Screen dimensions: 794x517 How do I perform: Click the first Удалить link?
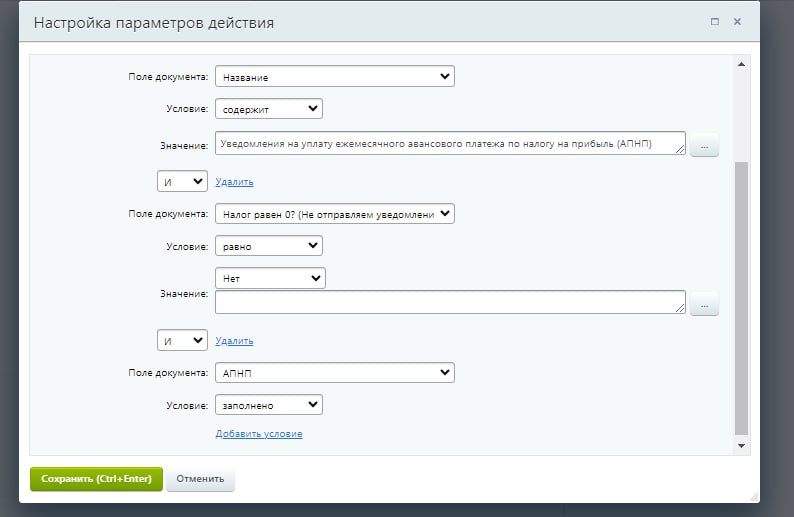[234, 182]
